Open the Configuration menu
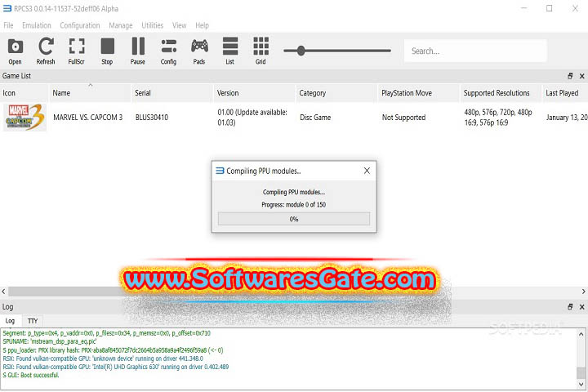 80,25
